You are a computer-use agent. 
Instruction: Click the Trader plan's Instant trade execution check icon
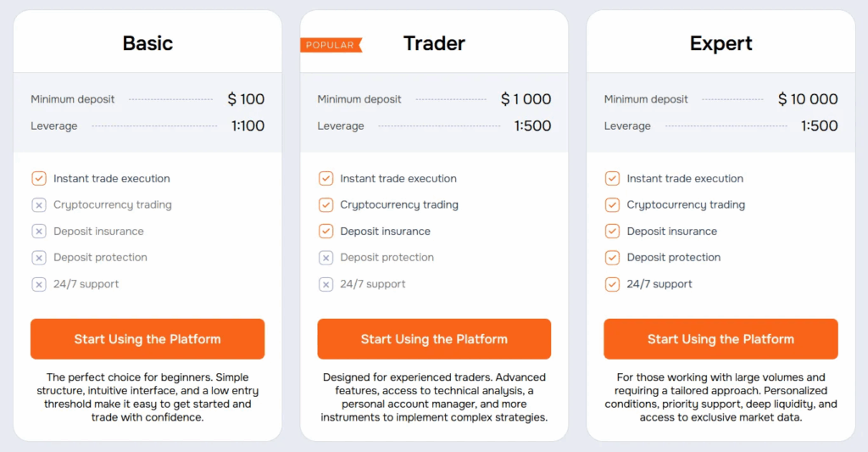pos(325,179)
